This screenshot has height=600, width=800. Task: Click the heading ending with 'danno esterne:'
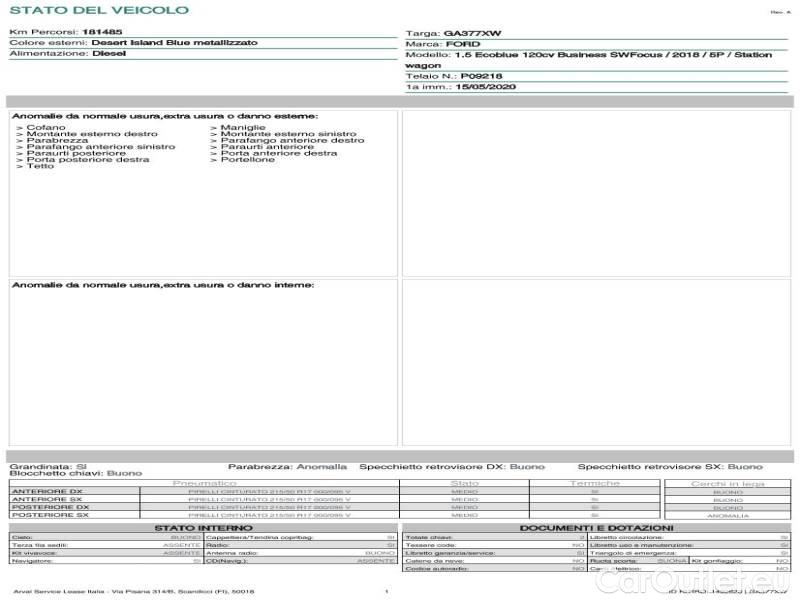point(165,116)
